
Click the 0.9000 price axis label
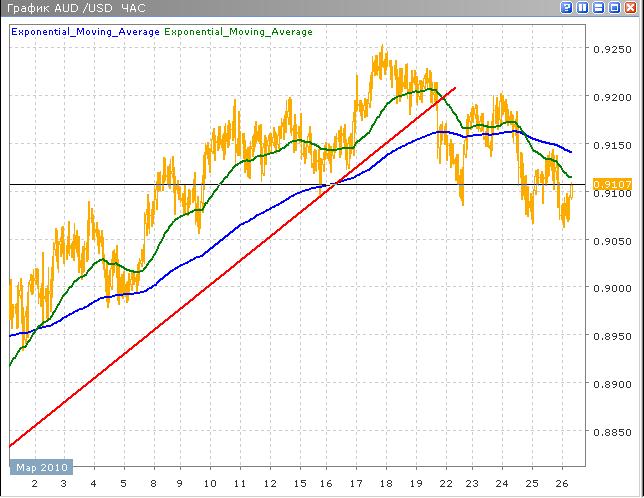(x=610, y=289)
